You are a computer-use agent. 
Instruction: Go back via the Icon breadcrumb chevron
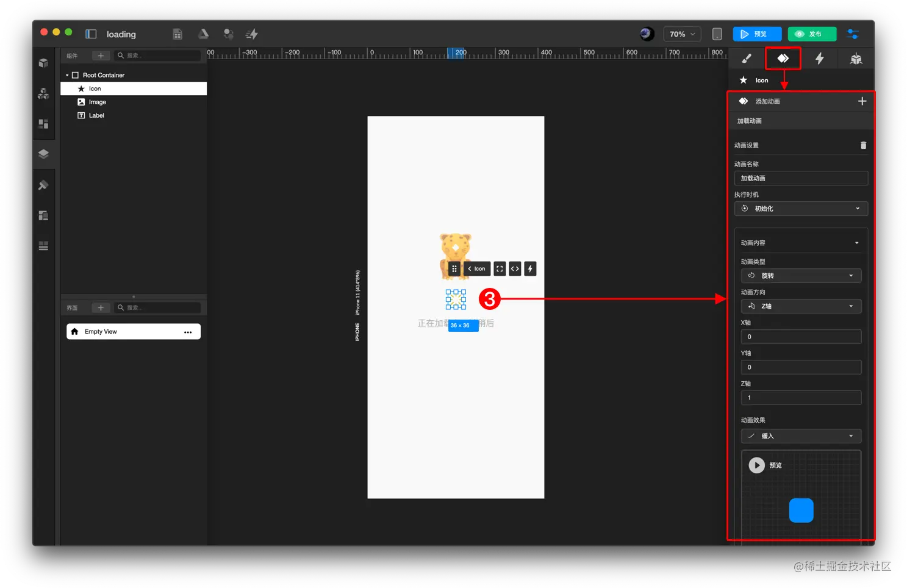469,268
